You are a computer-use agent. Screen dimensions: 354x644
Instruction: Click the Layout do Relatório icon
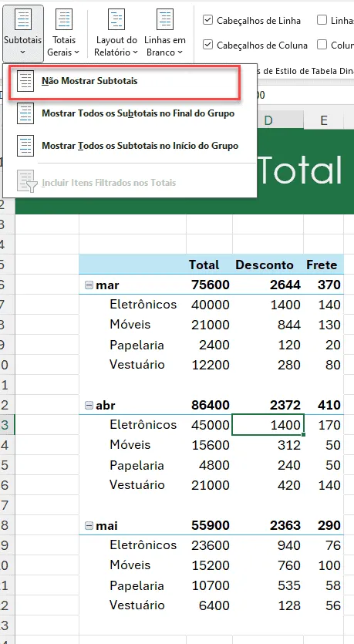click(116, 20)
